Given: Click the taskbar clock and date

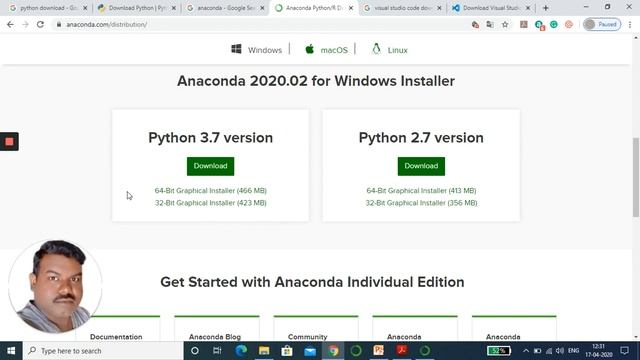Looking at the screenshot, I should (598, 351).
